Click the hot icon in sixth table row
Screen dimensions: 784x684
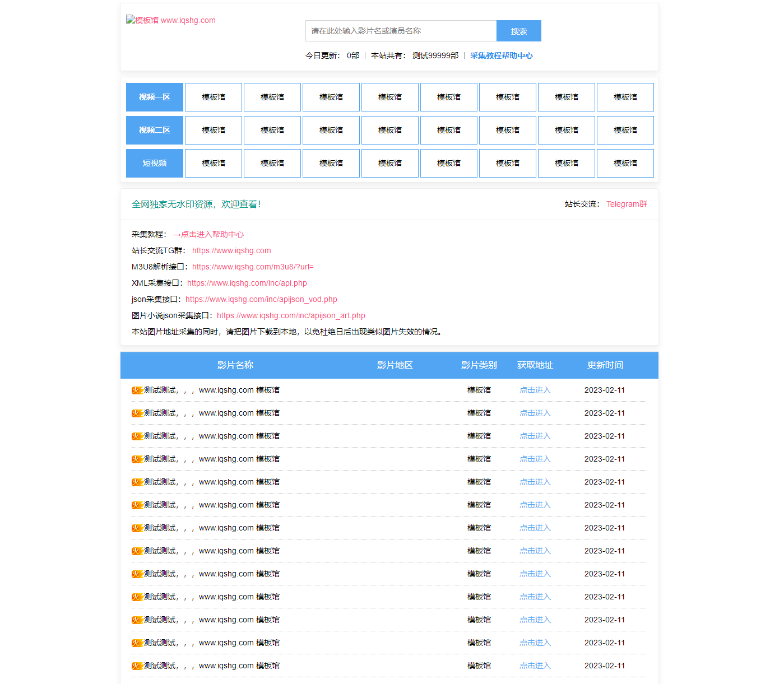pyautogui.click(x=137, y=505)
